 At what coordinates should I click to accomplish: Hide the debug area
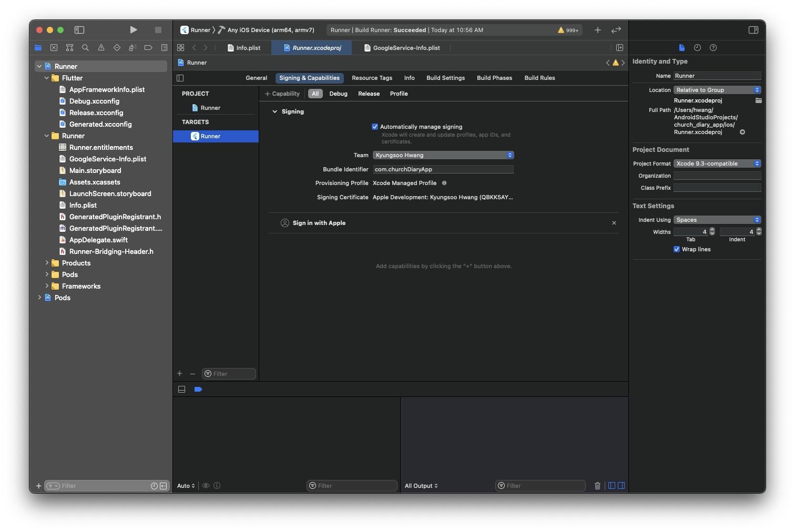click(182, 390)
